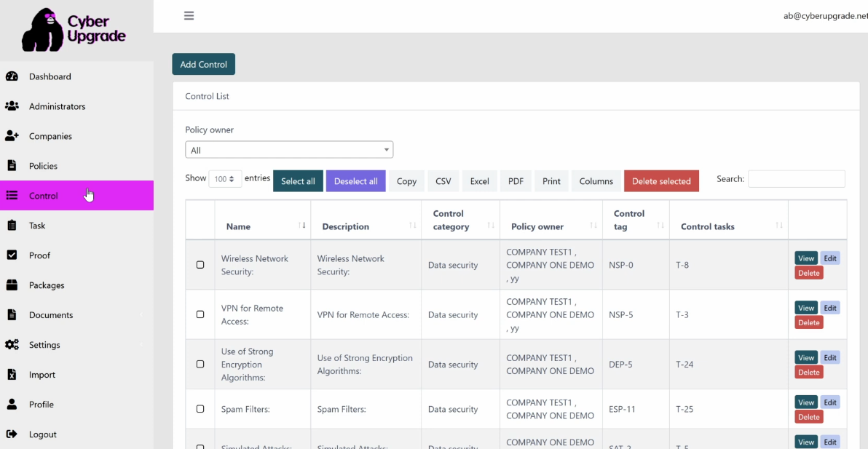Open the Proof menu item

tap(40, 255)
